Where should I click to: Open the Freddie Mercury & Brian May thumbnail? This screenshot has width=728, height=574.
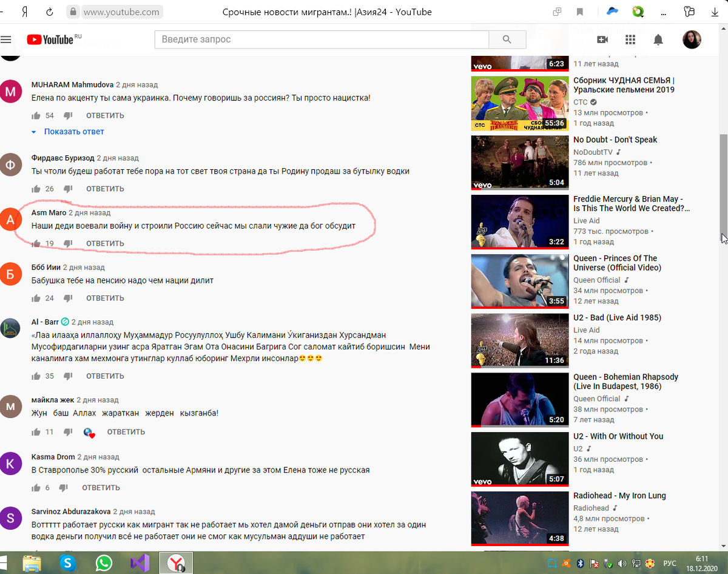tap(519, 221)
